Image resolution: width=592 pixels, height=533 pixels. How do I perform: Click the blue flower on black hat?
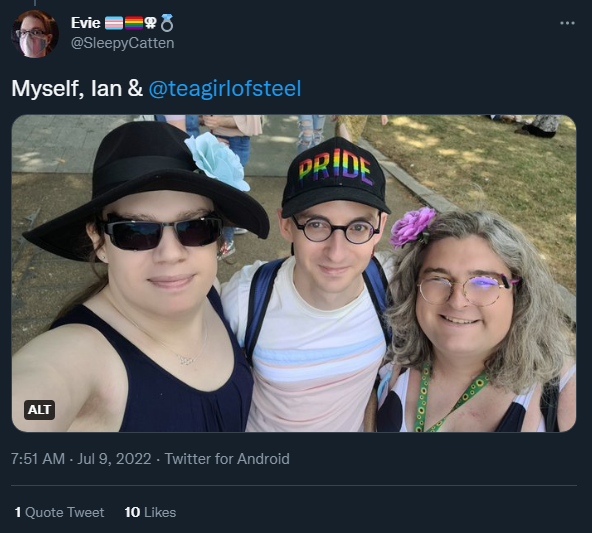click(x=217, y=161)
